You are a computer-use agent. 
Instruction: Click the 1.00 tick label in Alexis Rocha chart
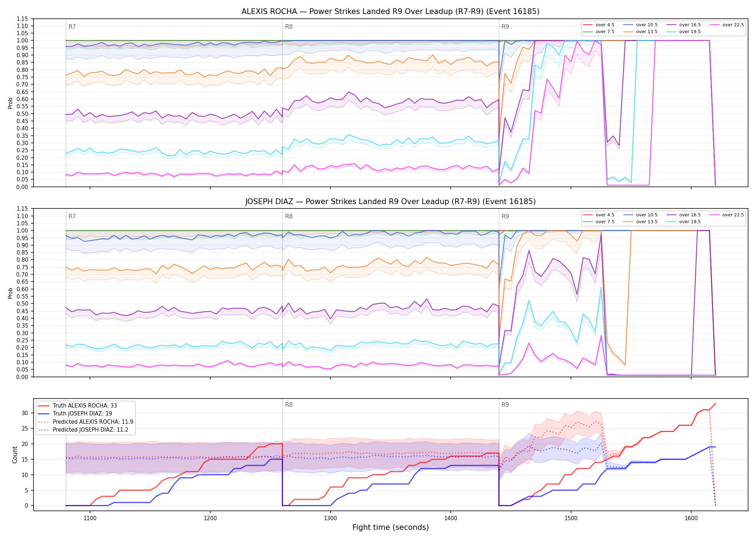tap(22, 41)
